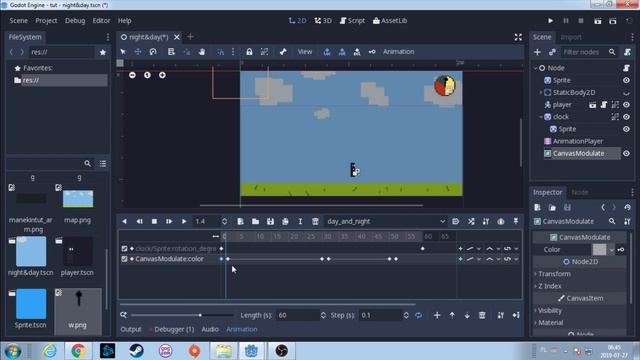640x360 pixels.
Task: Toggle visibility of the top Sprite node
Action: pos(626,80)
